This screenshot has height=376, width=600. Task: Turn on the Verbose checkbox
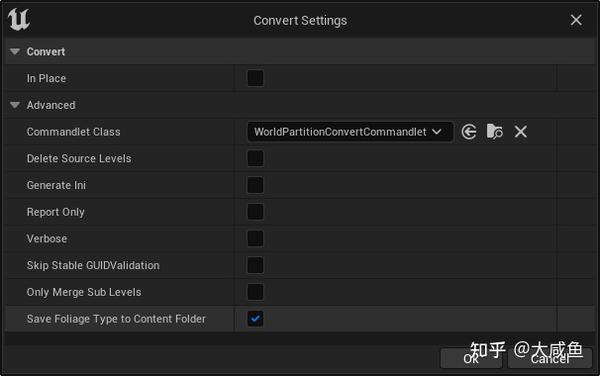click(x=255, y=239)
